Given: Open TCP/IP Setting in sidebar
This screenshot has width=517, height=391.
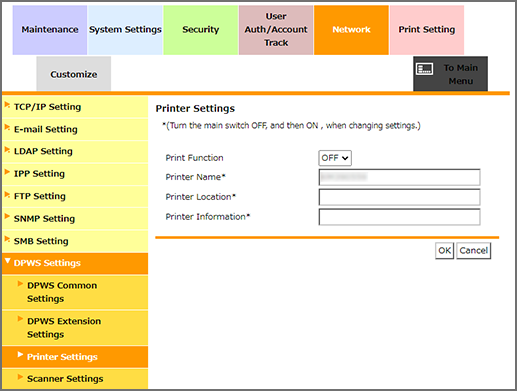Looking at the screenshot, I should [x=75, y=107].
